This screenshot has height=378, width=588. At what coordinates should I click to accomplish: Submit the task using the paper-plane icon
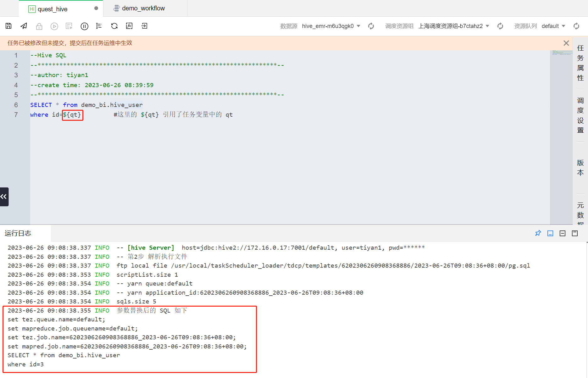[x=24, y=26]
